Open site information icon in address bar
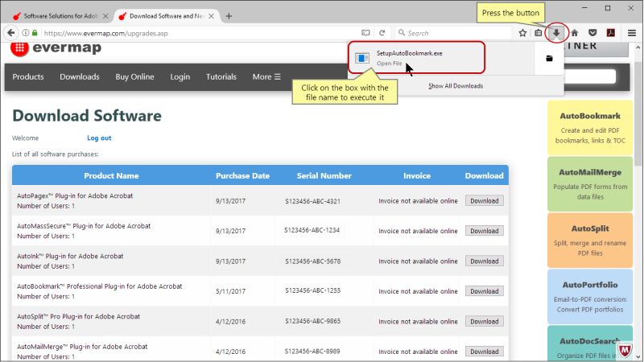 [26, 33]
